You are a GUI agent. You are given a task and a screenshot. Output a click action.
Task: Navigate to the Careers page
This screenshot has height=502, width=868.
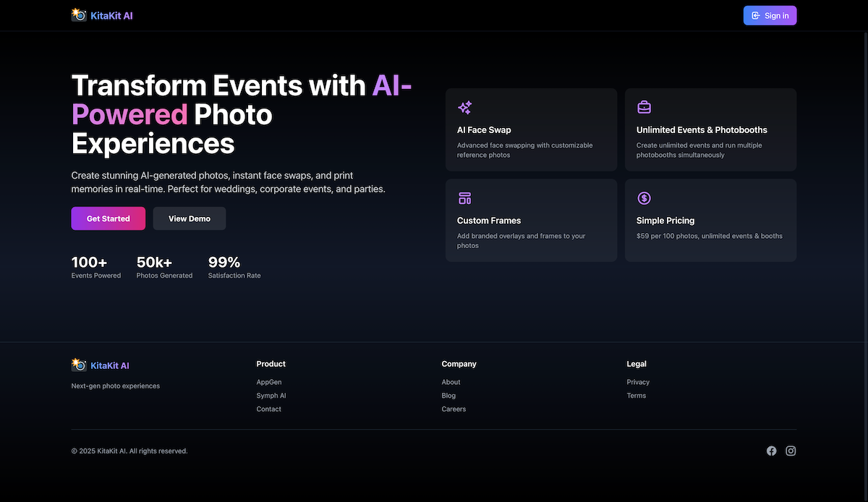[x=454, y=409]
